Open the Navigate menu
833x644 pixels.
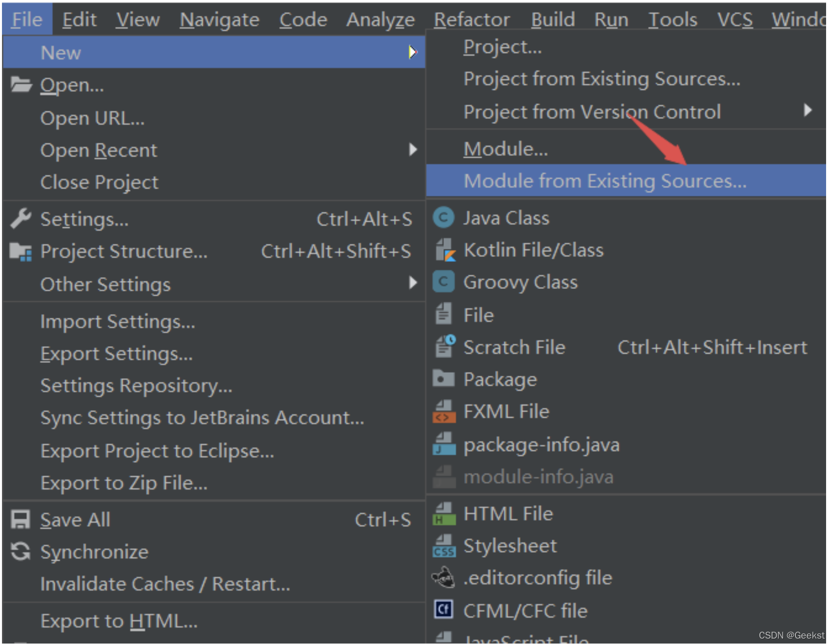220,20
